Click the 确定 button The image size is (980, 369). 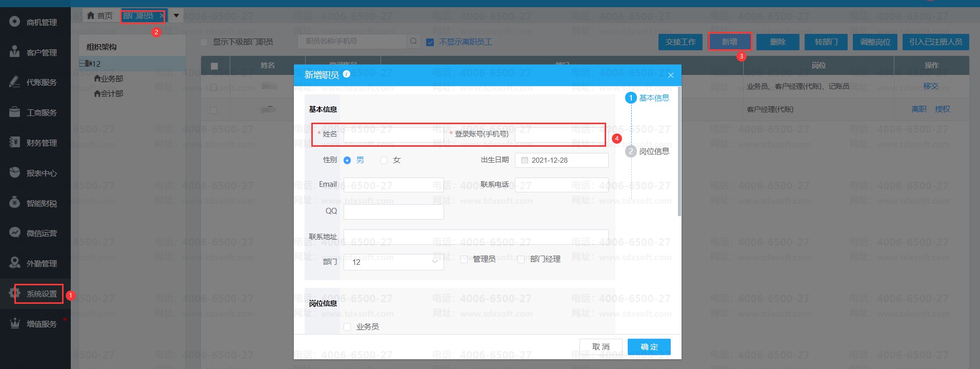pyautogui.click(x=649, y=347)
